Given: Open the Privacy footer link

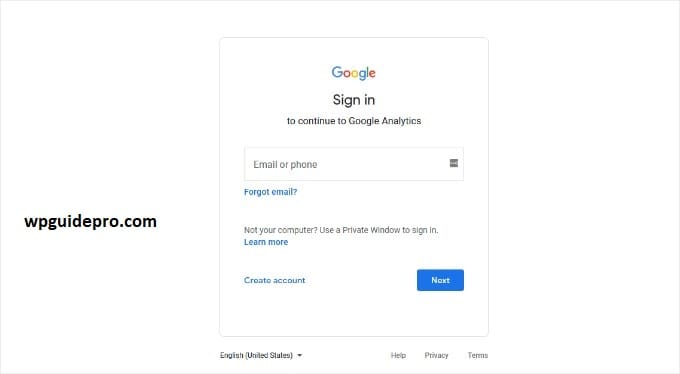Looking at the screenshot, I should click(436, 355).
